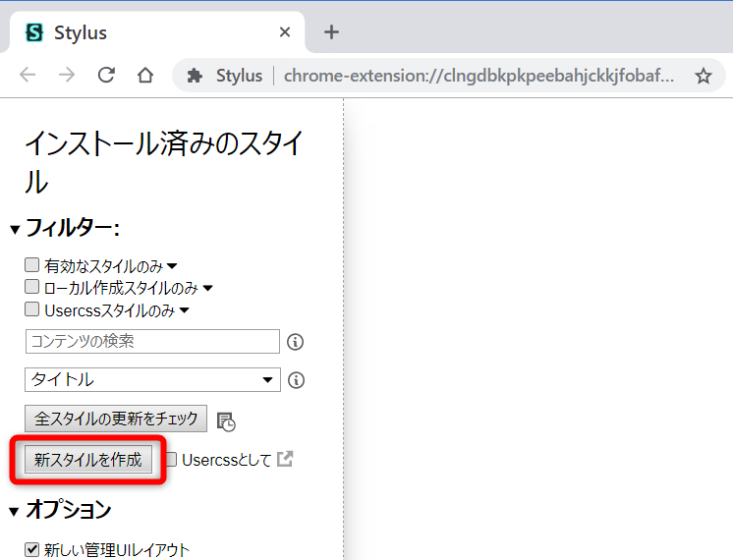Click the Stylus extension puzzle icon in address bar
The height and width of the screenshot is (560, 733).
point(195,76)
